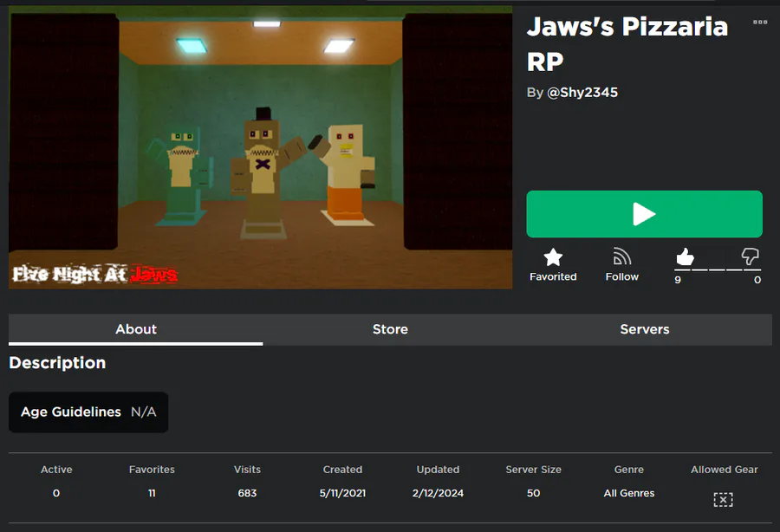Open creator profile @Shy2345
Image resolution: width=780 pixels, height=532 pixels.
582,93
